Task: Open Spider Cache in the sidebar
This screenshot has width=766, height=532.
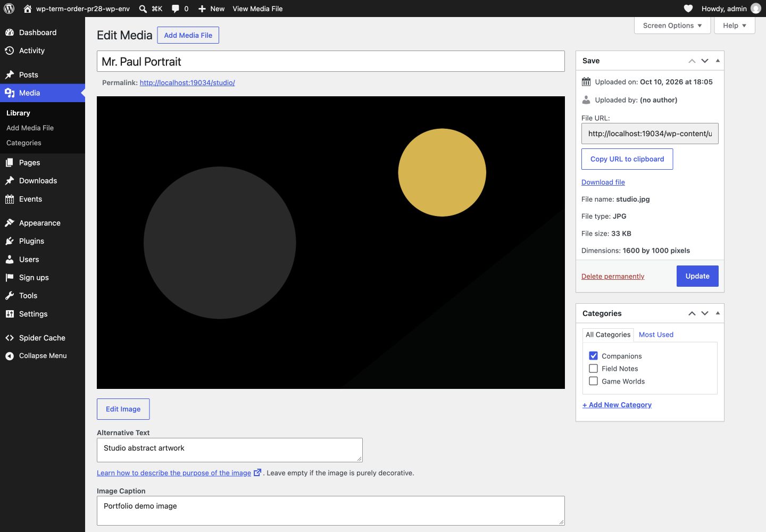Action: [43, 338]
